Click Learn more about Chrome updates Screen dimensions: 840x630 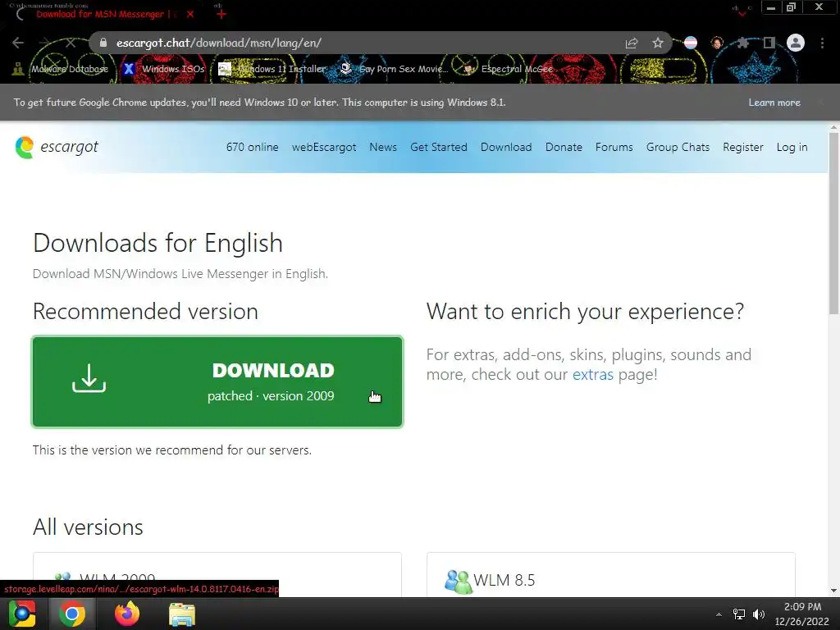click(774, 103)
